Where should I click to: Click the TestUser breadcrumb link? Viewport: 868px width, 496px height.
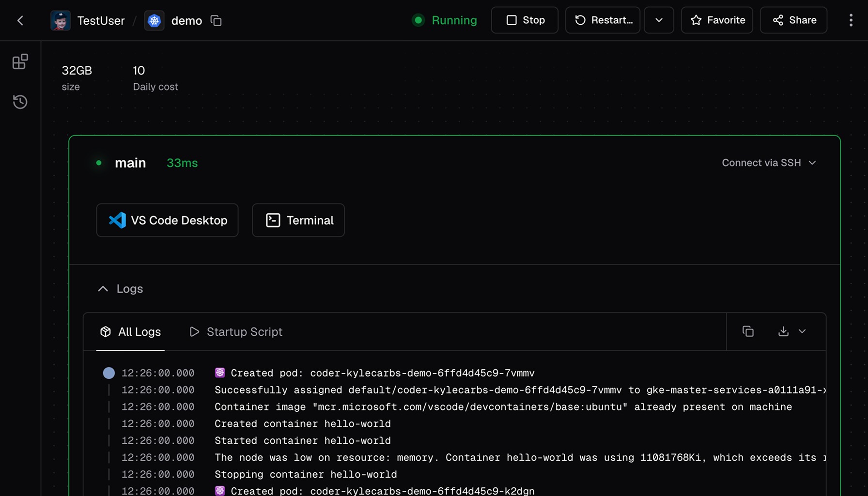pos(101,20)
